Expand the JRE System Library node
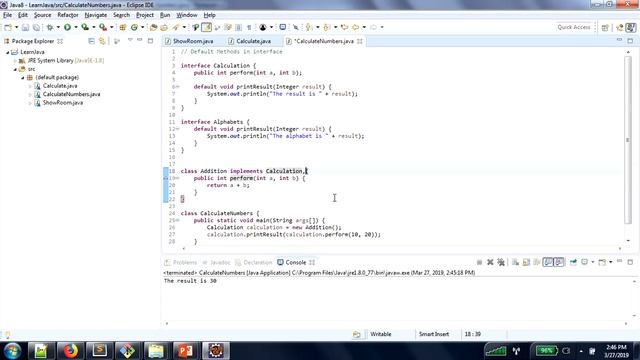This screenshot has width=640, height=360. point(16,61)
